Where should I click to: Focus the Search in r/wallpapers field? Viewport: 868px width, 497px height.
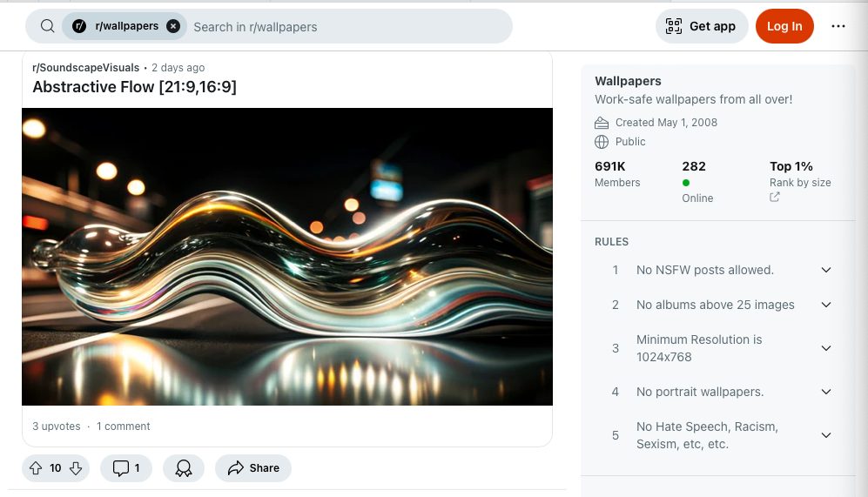[349, 27]
